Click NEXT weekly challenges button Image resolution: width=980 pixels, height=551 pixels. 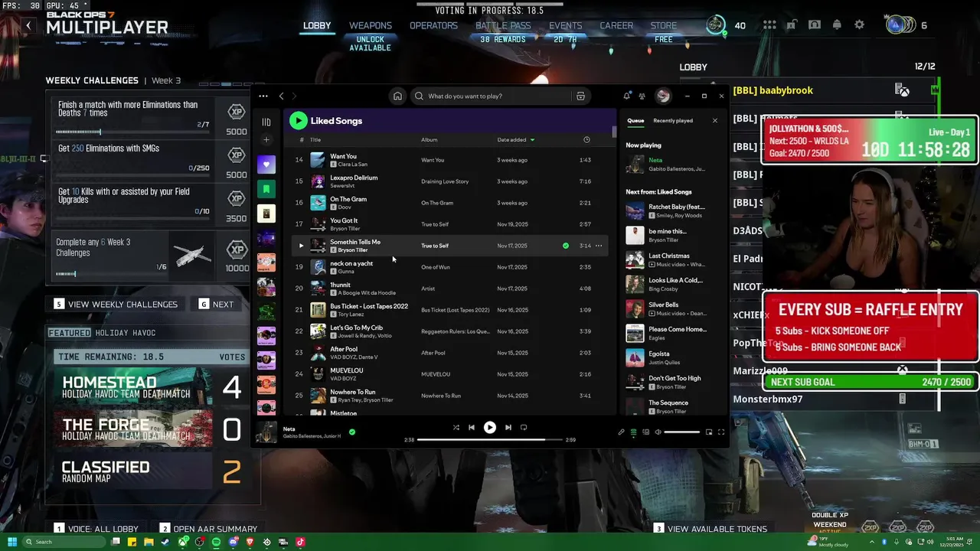point(216,304)
